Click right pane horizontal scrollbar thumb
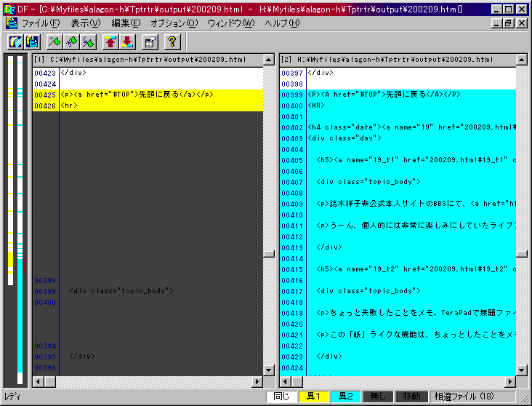This screenshot has width=532, height=406. click(x=297, y=382)
